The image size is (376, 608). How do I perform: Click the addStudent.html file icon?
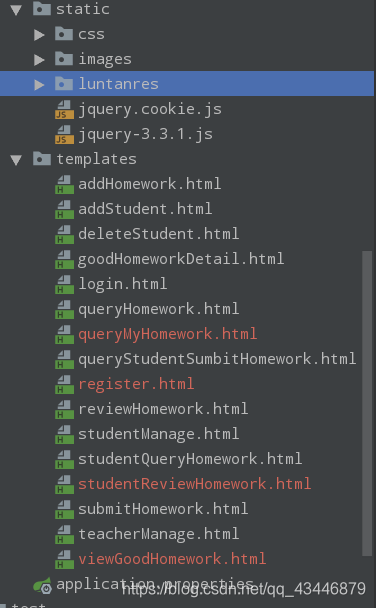pyautogui.click(x=64, y=209)
